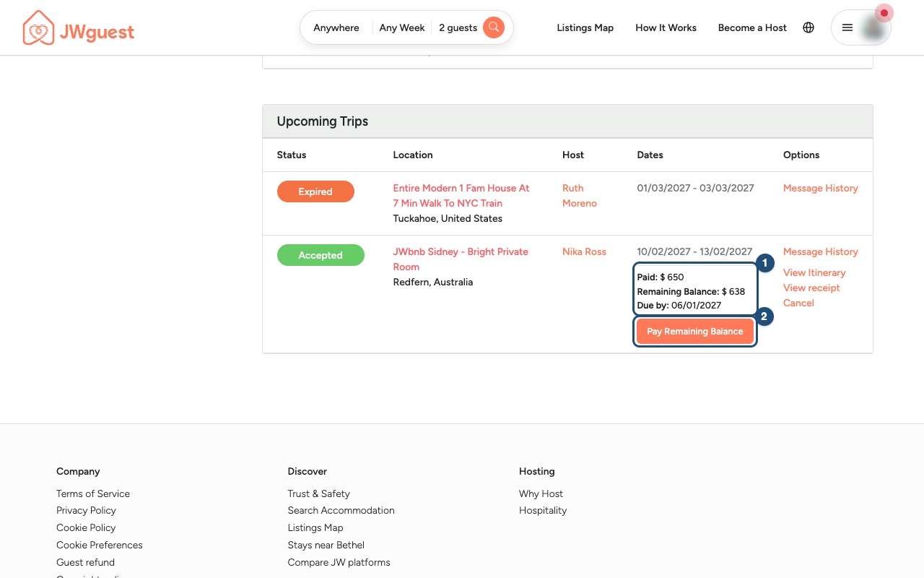Open Listings Map in top navigation
The image size is (924, 578).
(585, 27)
